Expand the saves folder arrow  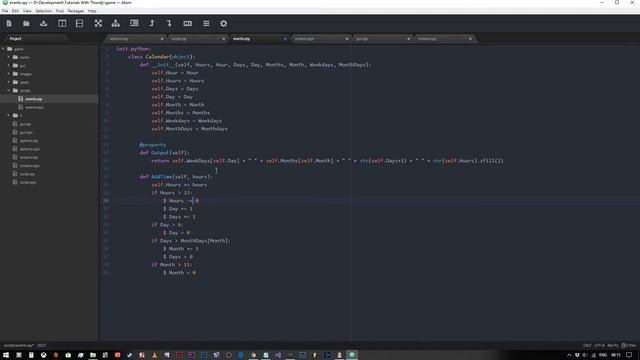click(x=9, y=82)
